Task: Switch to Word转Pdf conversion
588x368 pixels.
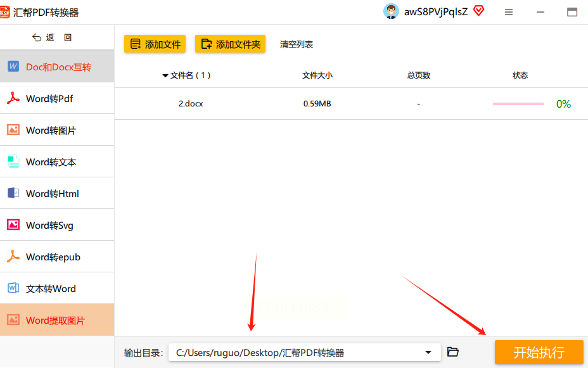Action: pos(57,98)
